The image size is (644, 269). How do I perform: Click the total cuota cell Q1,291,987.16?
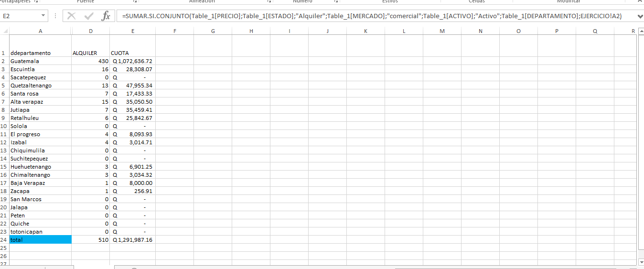pyautogui.click(x=132, y=240)
